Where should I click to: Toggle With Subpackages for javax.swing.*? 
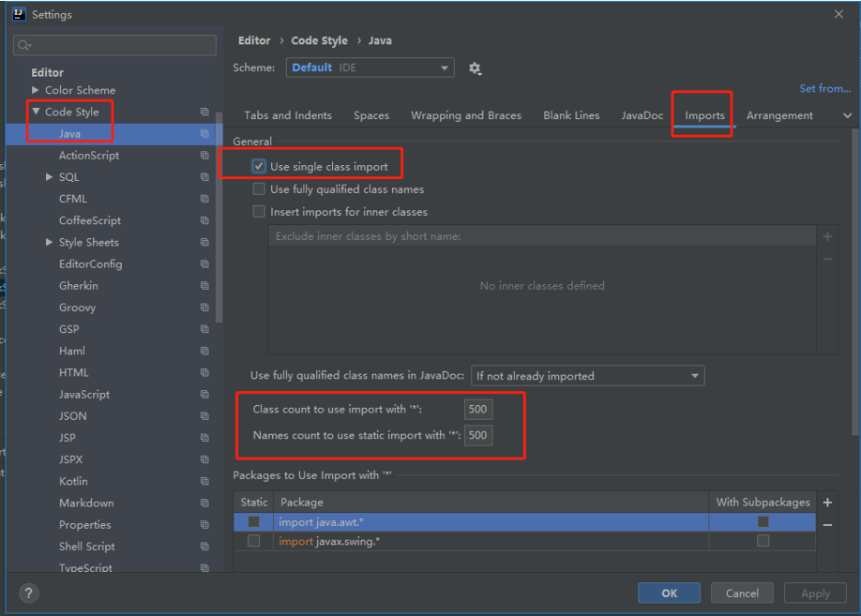pyautogui.click(x=763, y=541)
